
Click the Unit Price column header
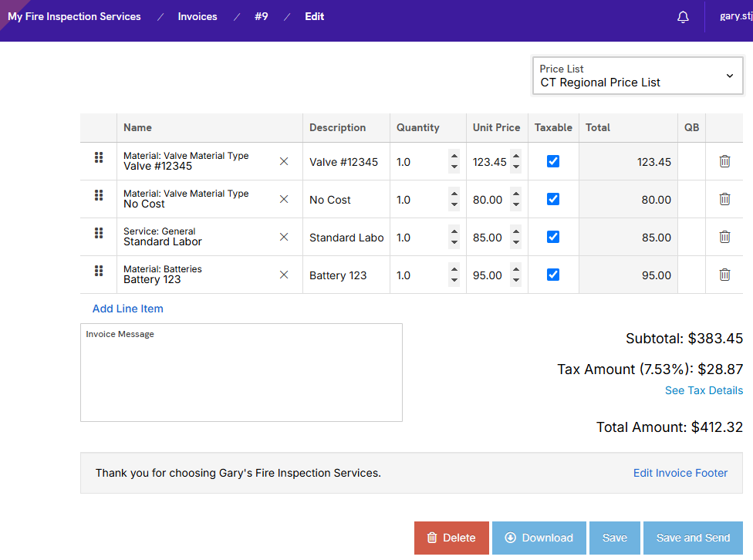497,128
